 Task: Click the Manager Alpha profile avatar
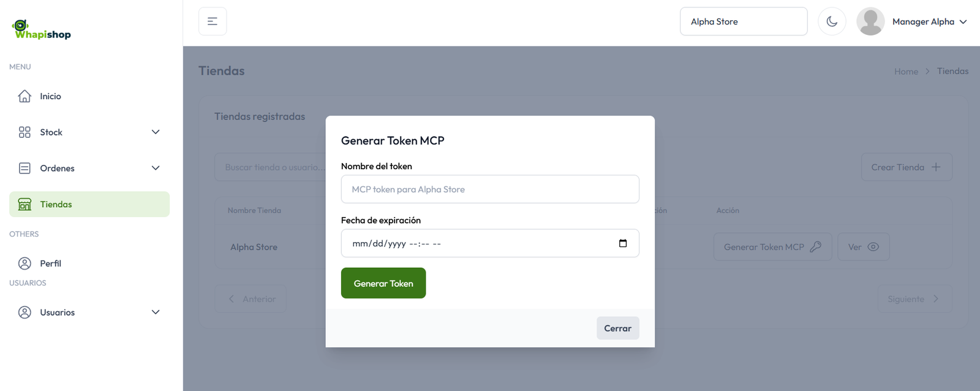(870, 21)
